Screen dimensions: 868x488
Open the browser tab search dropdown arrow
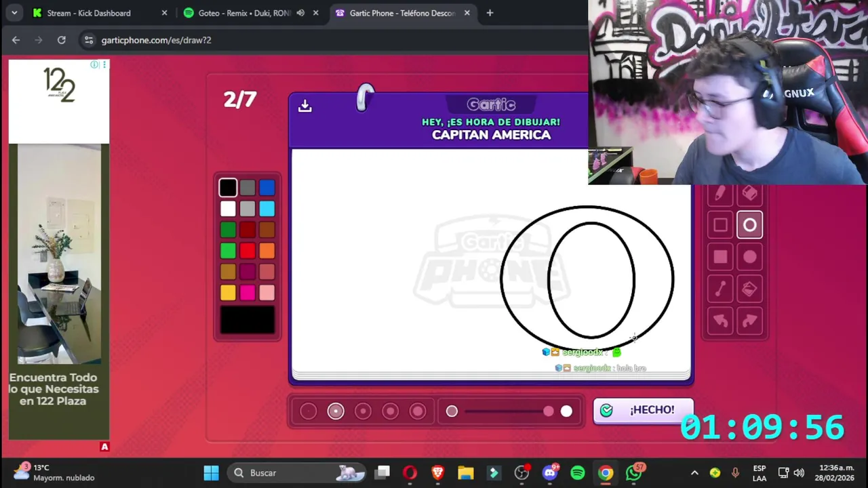(14, 13)
